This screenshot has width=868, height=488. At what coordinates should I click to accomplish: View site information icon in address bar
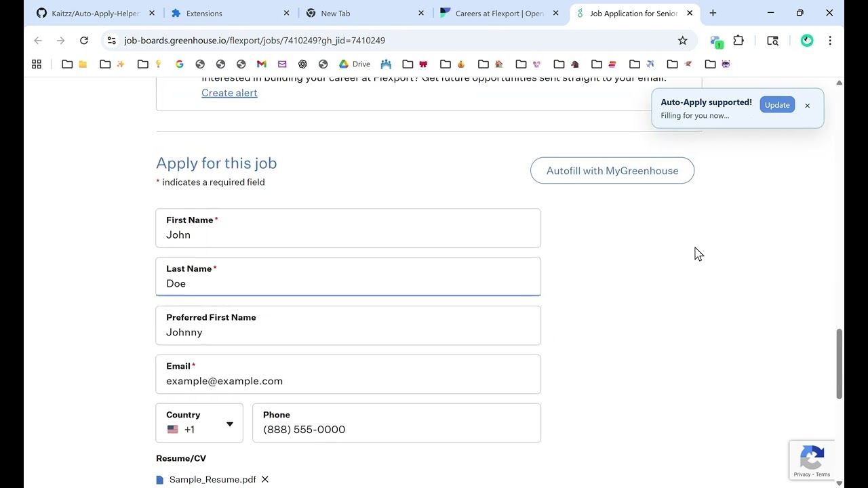point(112,41)
